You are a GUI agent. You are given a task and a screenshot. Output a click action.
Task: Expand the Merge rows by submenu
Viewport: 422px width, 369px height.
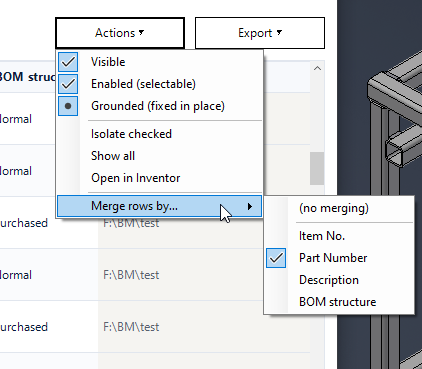click(x=159, y=206)
